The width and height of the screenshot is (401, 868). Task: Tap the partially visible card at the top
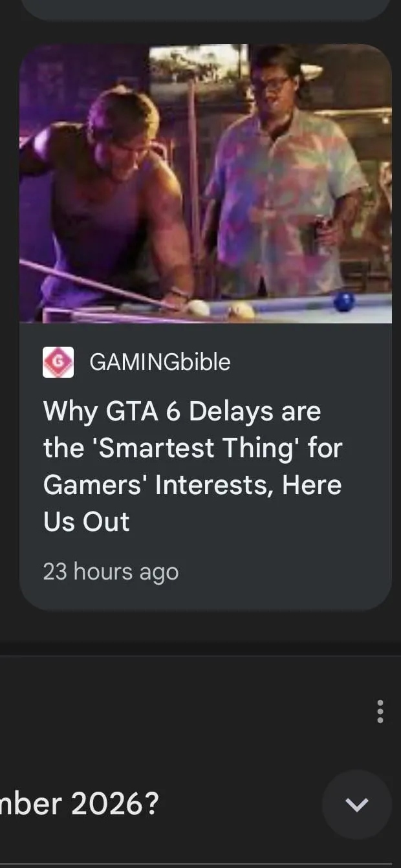tap(205, 9)
